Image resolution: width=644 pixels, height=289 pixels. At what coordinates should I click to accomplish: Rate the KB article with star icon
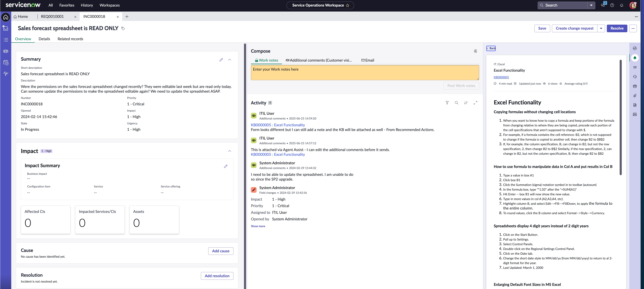point(561,84)
